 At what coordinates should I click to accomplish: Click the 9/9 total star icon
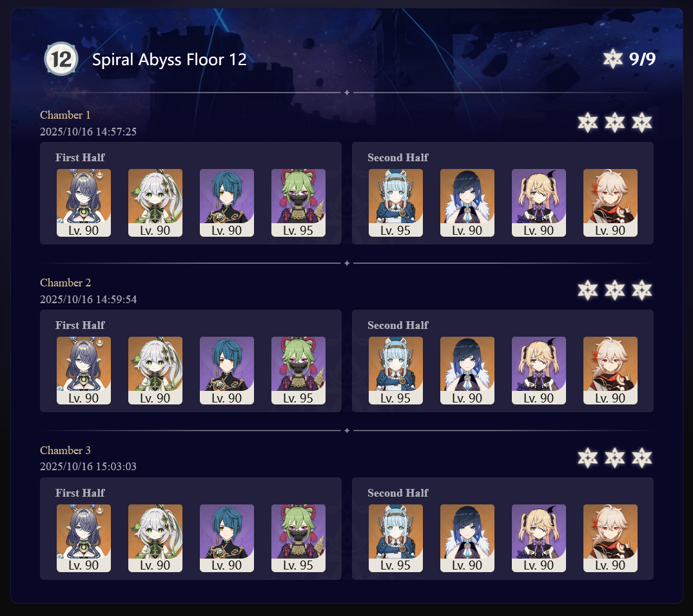[x=613, y=59]
